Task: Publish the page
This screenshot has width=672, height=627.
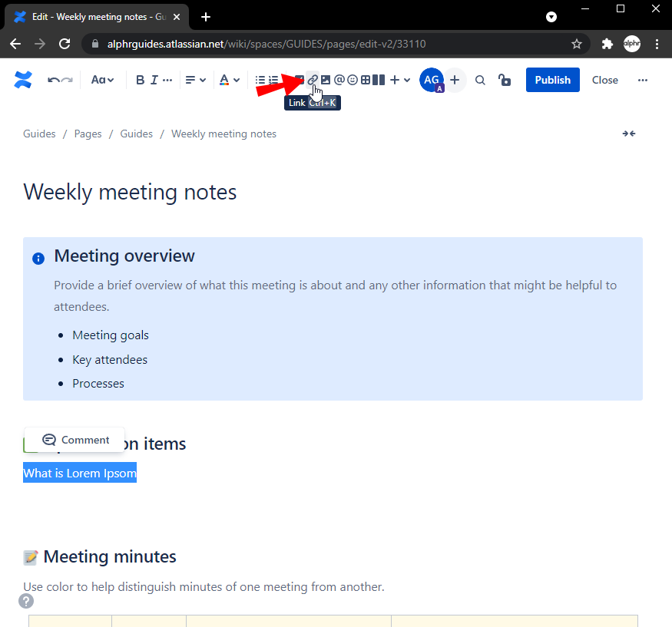Action: click(552, 80)
